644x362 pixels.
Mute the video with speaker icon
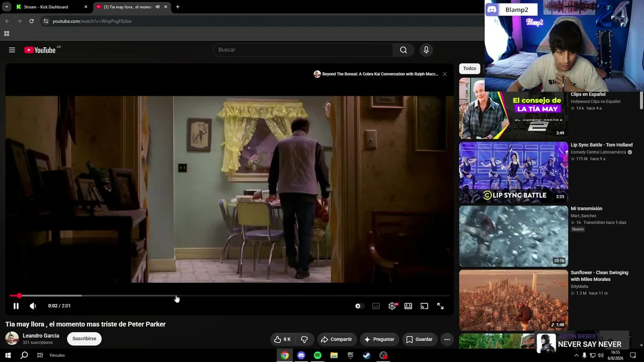pos(33,306)
